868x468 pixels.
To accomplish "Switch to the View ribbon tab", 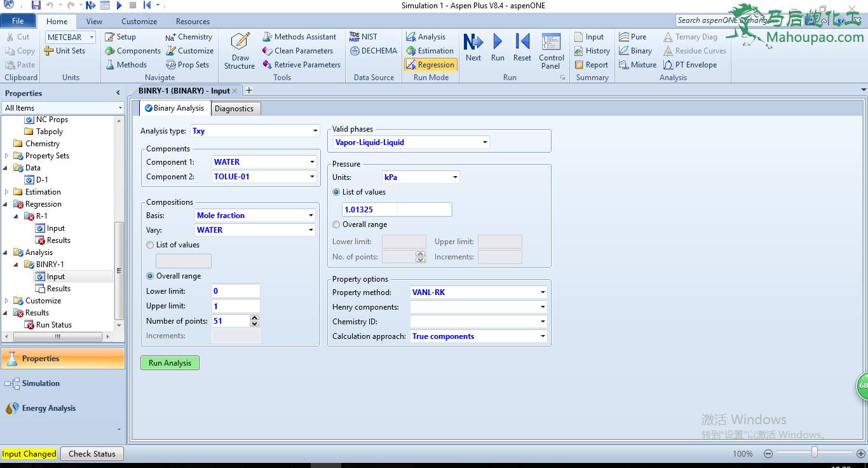I will click(94, 22).
